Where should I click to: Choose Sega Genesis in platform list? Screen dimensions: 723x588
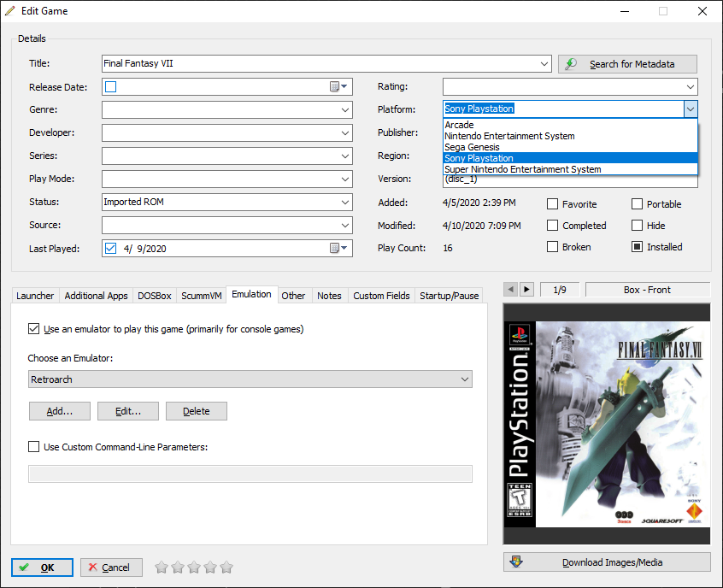click(x=570, y=147)
